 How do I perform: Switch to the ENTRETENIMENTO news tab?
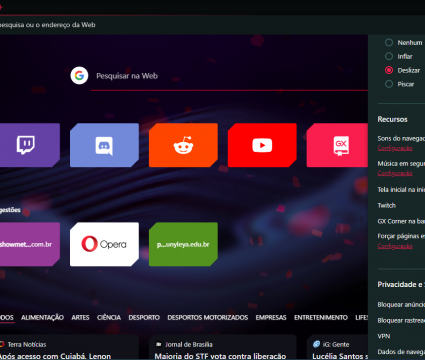coord(321,318)
